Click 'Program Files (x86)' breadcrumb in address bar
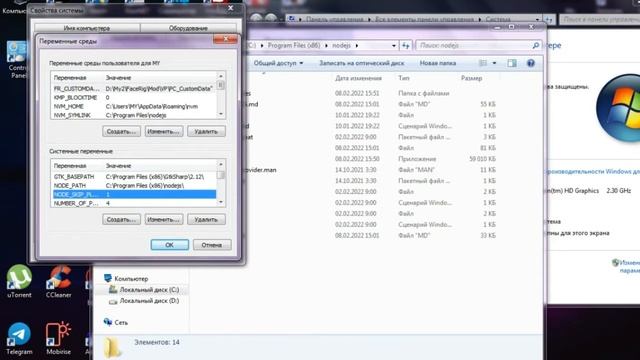This screenshot has height=360, width=640. (293, 46)
